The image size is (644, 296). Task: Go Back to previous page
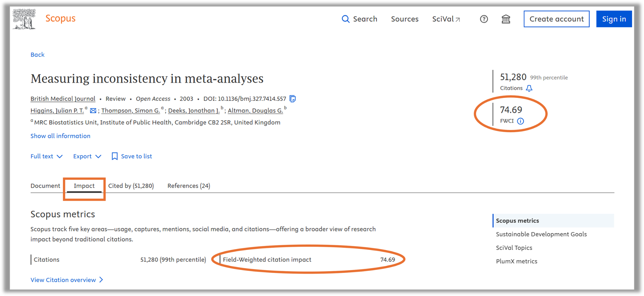37,55
